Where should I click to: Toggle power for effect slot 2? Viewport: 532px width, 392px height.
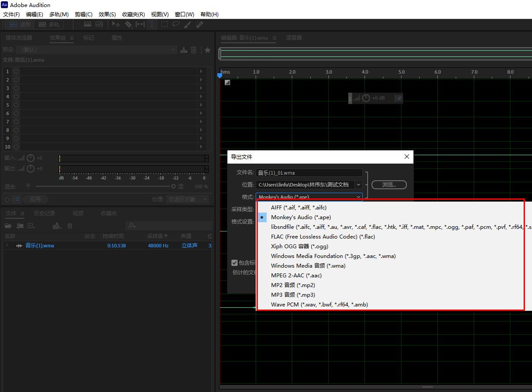pos(16,79)
